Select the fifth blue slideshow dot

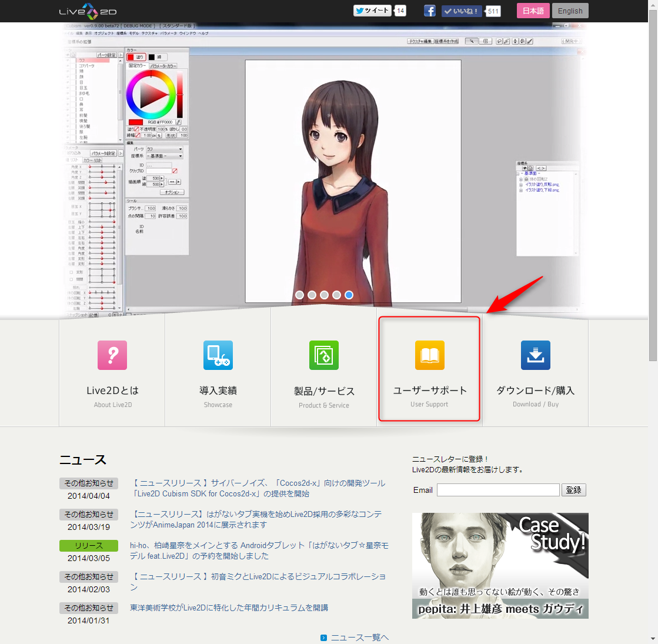point(349,295)
